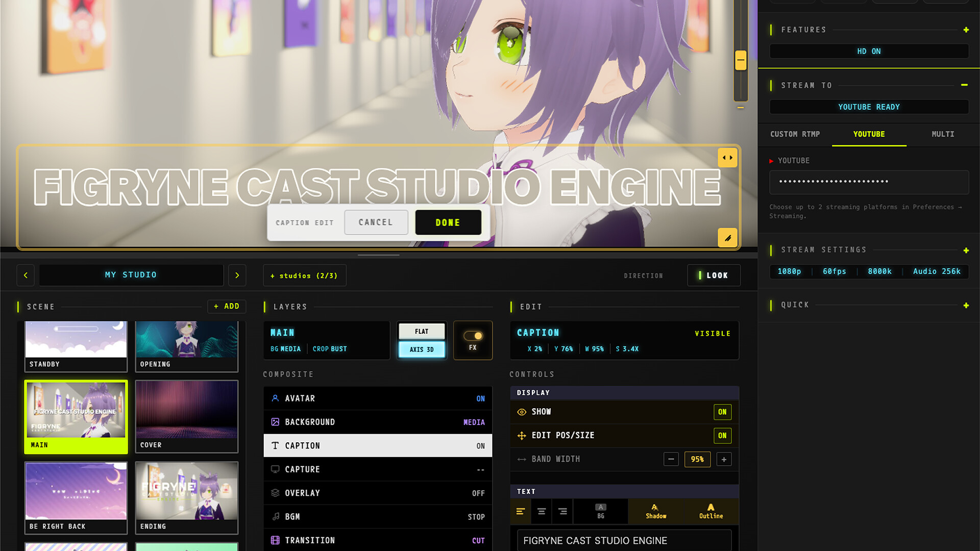The height and width of the screenshot is (551, 980).
Task: Increase band width with plus
Action: (x=724, y=459)
